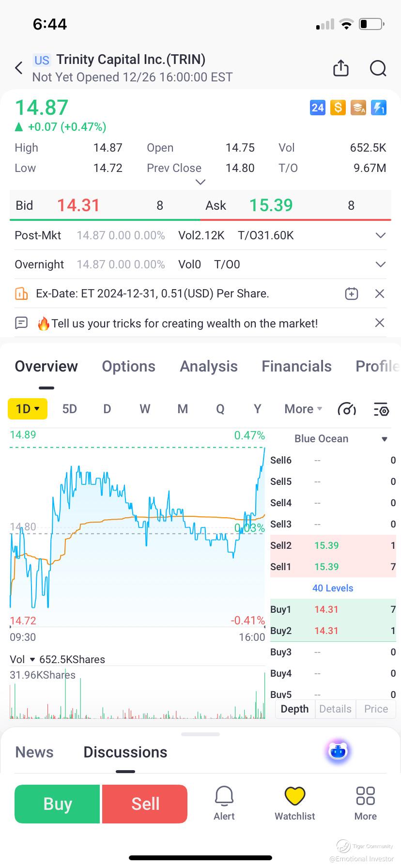Open the AI assistant robot icon
401x868 pixels.
pyautogui.click(x=338, y=752)
